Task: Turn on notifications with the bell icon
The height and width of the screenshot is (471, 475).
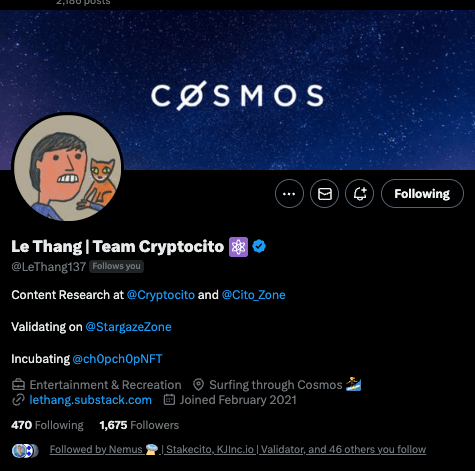Action: (359, 194)
